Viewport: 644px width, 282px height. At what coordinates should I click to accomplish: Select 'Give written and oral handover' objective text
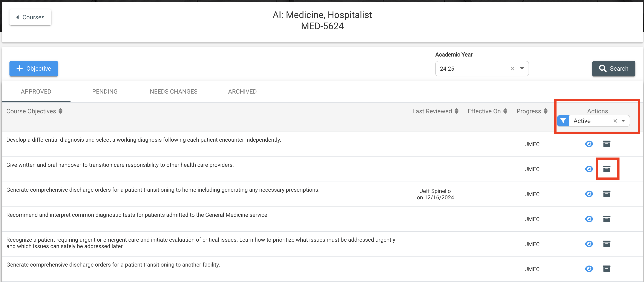click(120, 165)
